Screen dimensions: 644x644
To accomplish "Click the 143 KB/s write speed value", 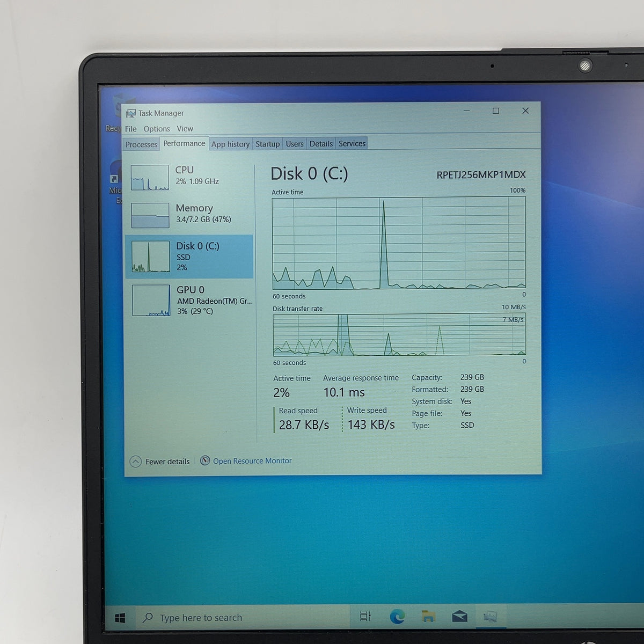I will coord(371,425).
